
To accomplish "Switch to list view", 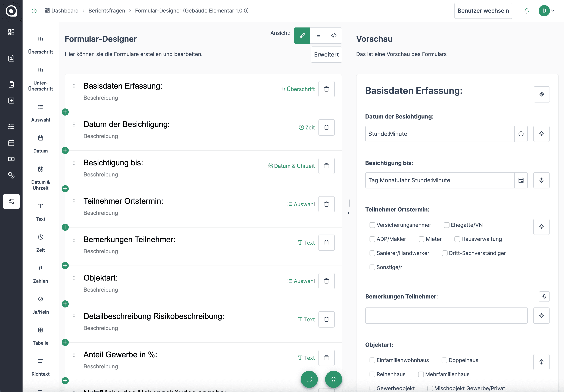I will coord(318,35).
